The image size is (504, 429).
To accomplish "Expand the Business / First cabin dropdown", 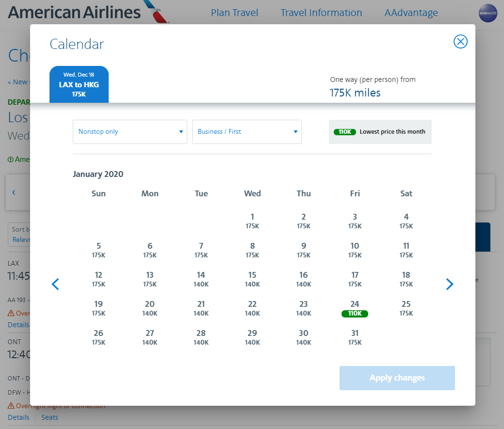I will click(x=247, y=132).
